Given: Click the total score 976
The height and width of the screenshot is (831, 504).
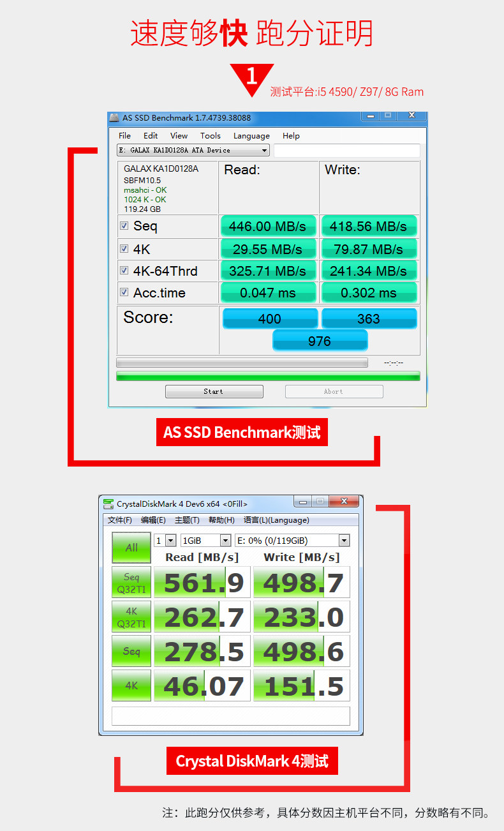Looking at the screenshot, I should pyautogui.click(x=320, y=341).
